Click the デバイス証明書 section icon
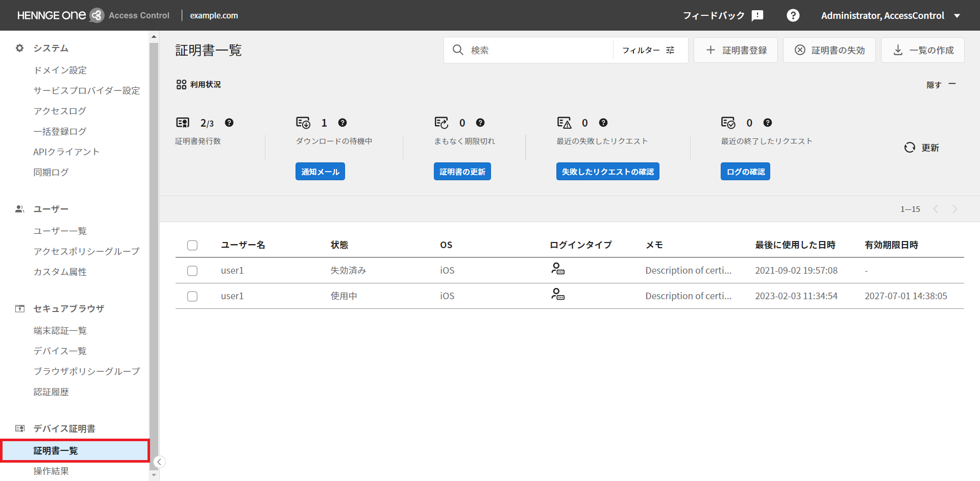 pos(20,428)
